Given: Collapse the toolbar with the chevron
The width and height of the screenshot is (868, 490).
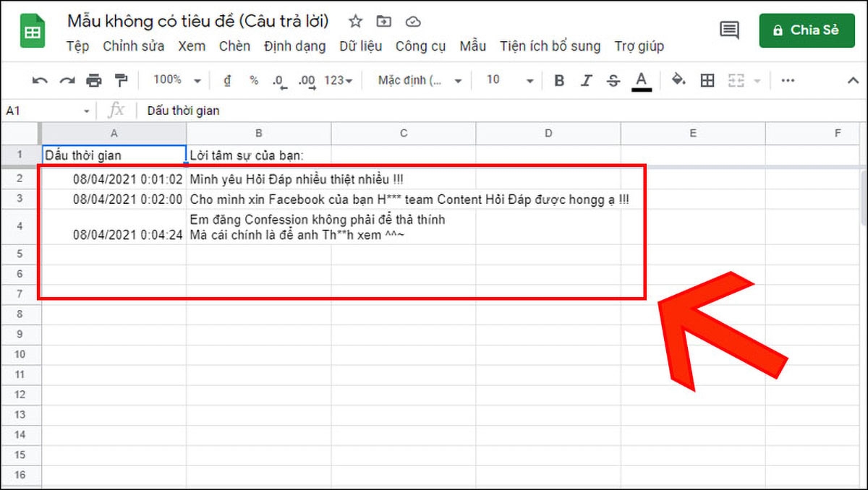Looking at the screenshot, I should (854, 80).
